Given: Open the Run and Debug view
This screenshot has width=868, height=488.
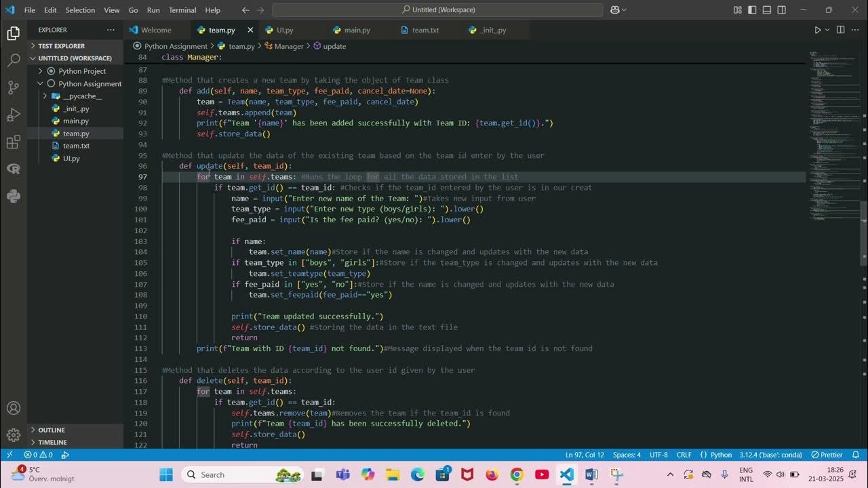Looking at the screenshot, I should [x=13, y=115].
